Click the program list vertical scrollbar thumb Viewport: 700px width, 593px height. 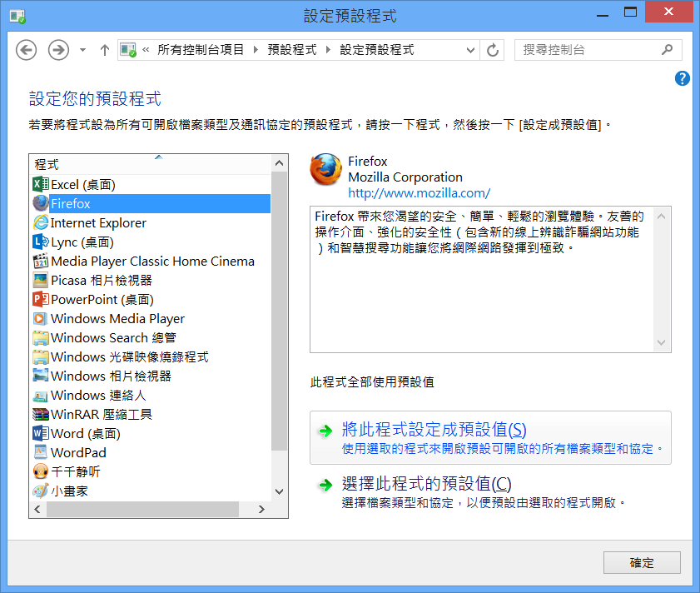[280, 311]
